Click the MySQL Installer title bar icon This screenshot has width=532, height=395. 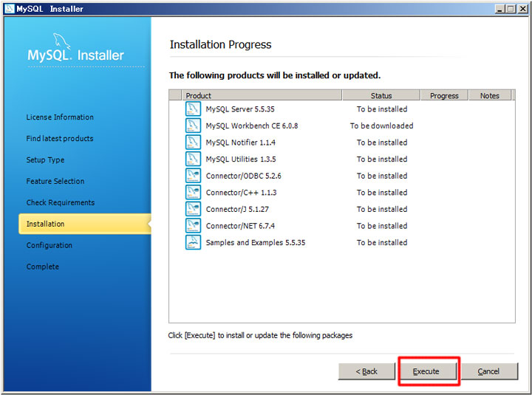point(10,9)
